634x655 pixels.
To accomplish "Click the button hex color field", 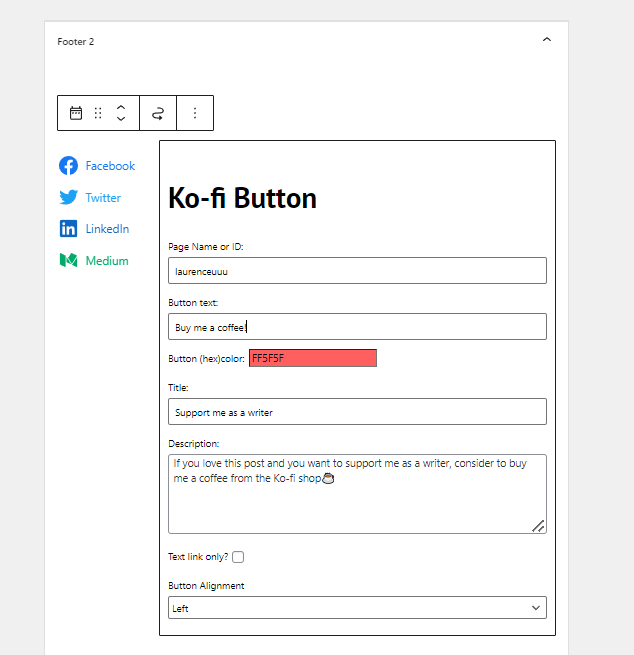I will point(312,358).
